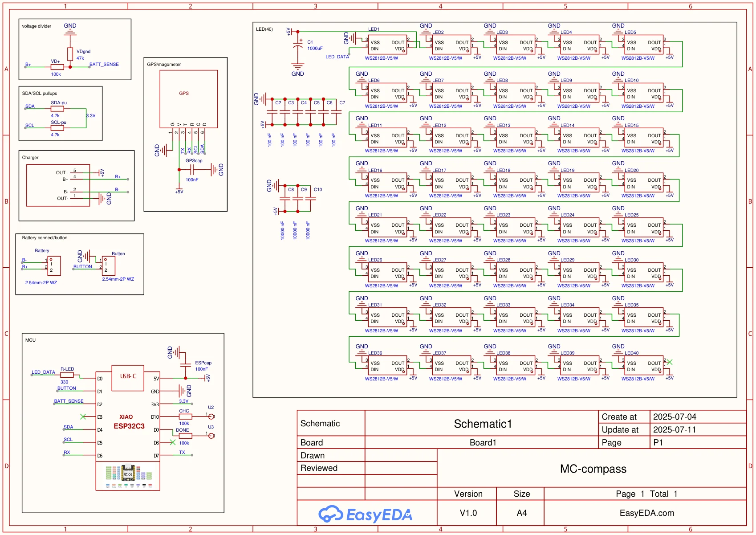The width and height of the screenshot is (756, 535).
Task: Click the U3 test point circle
Action: point(211,436)
